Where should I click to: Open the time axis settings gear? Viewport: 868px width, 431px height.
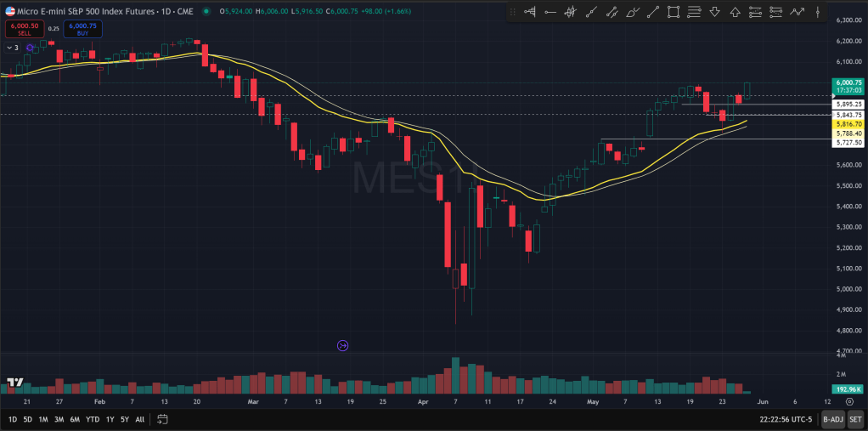click(849, 400)
